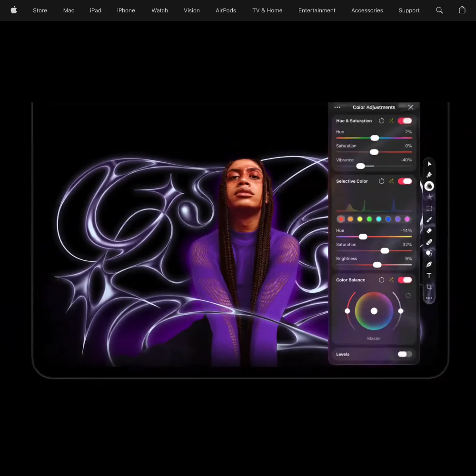The image size is (476, 476).
Task: Click the left arc handle of the color wheel
Action: pos(347,311)
